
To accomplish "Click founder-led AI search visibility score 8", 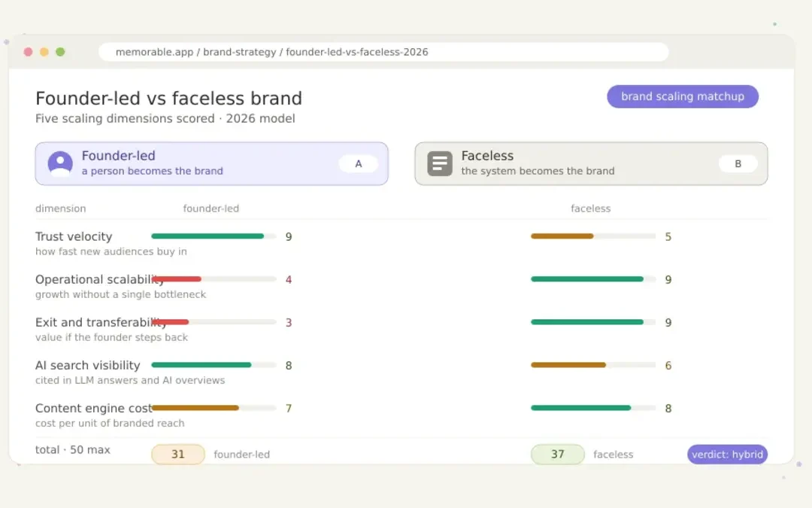I will point(289,366).
